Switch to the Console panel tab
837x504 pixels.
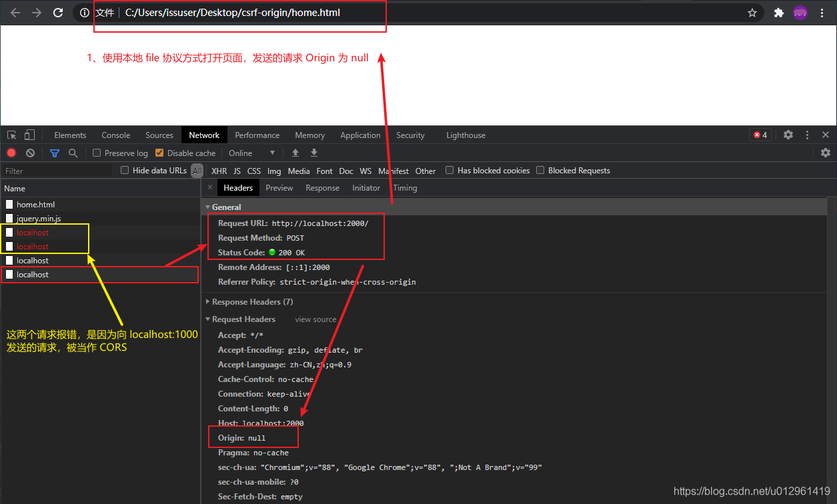click(116, 135)
